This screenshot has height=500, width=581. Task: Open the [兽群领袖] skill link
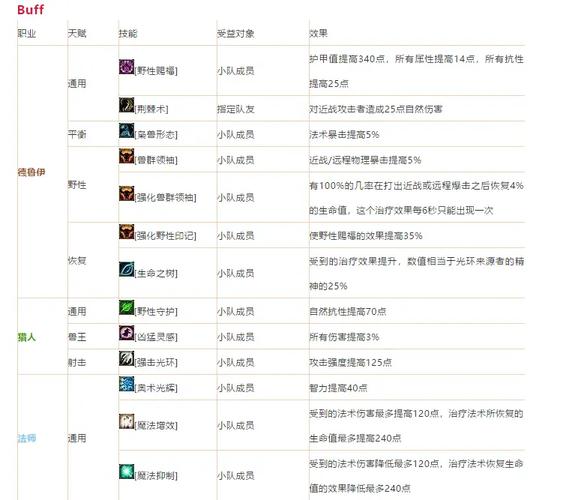coord(156,160)
